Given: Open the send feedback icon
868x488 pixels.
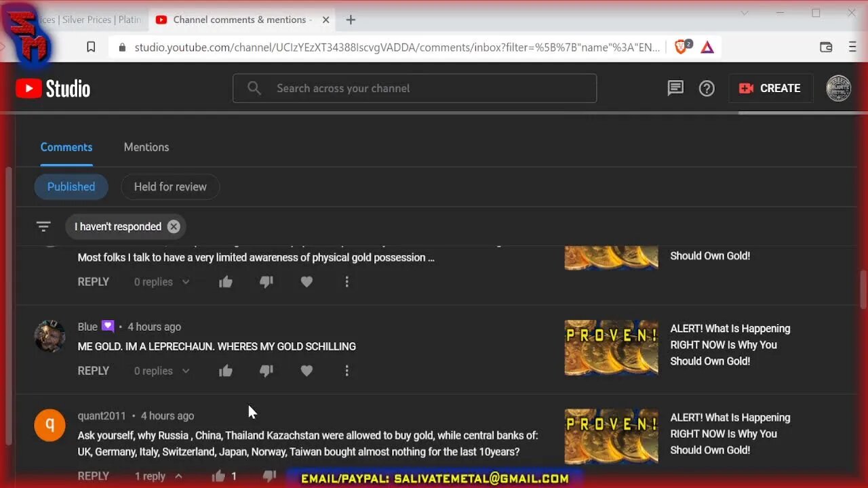Looking at the screenshot, I should [x=675, y=88].
